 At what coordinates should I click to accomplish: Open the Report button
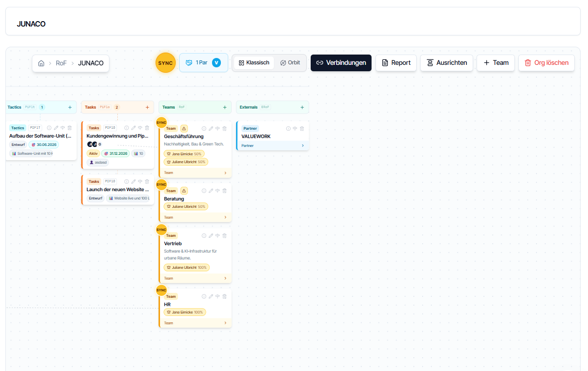coord(396,63)
